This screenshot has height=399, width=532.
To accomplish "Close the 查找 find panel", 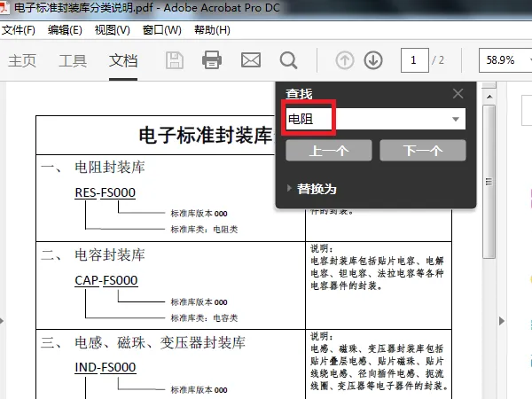I will pyautogui.click(x=458, y=93).
